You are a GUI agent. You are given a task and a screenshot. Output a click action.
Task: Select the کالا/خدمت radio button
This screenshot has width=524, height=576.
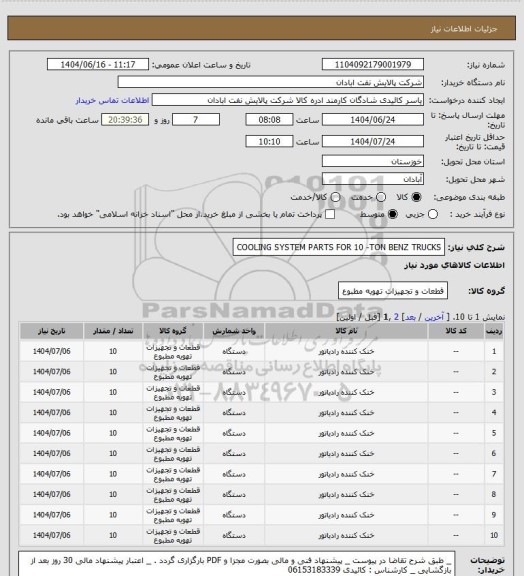click(335, 197)
